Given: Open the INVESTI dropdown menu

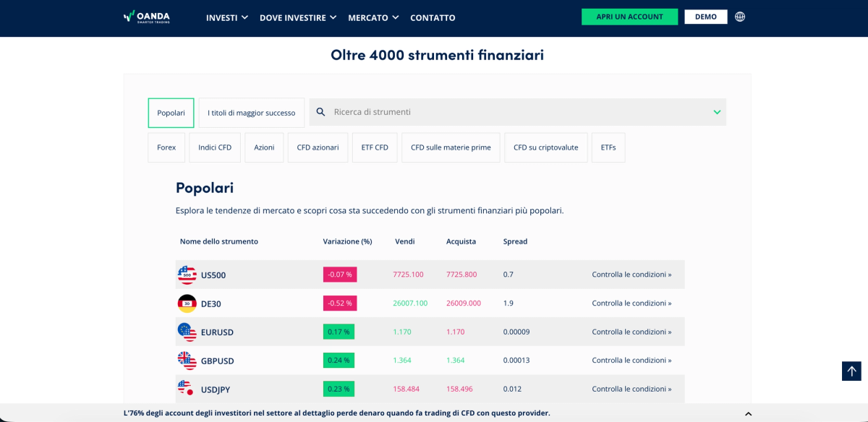Looking at the screenshot, I should tap(227, 17).
